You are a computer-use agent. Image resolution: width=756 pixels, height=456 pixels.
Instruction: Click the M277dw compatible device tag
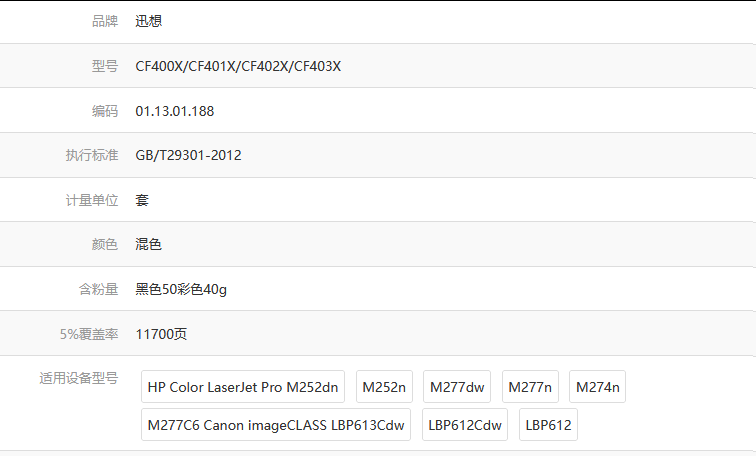click(457, 387)
